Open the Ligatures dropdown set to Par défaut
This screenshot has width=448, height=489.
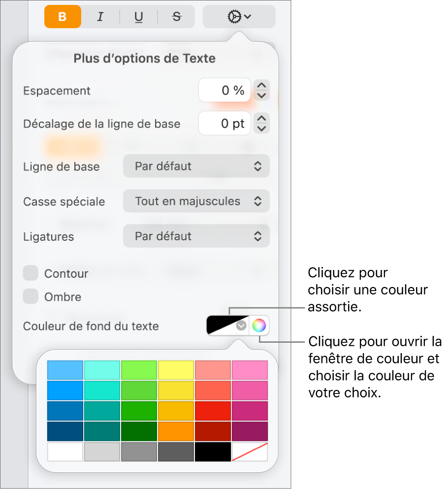coord(196,236)
